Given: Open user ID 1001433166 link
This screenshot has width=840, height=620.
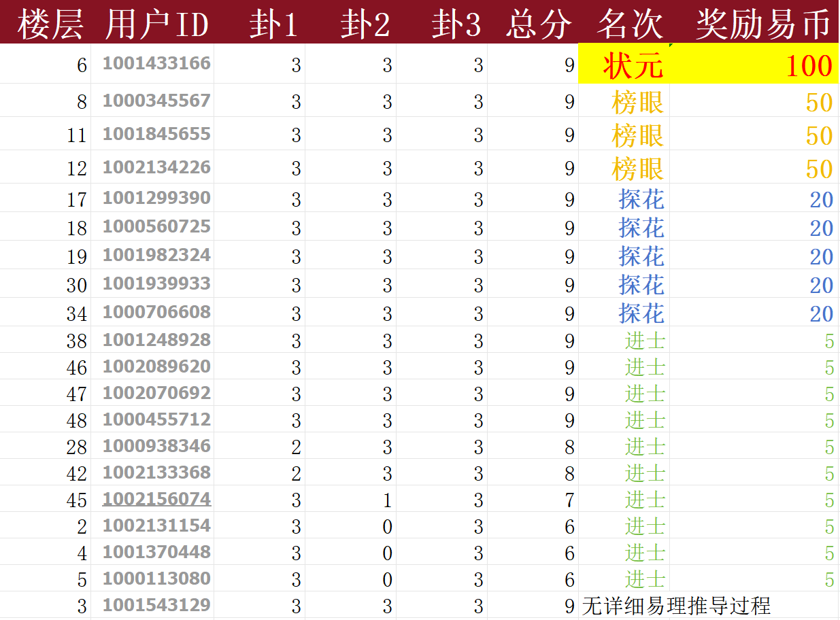Looking at the screenshot, I should coord(156,64).
